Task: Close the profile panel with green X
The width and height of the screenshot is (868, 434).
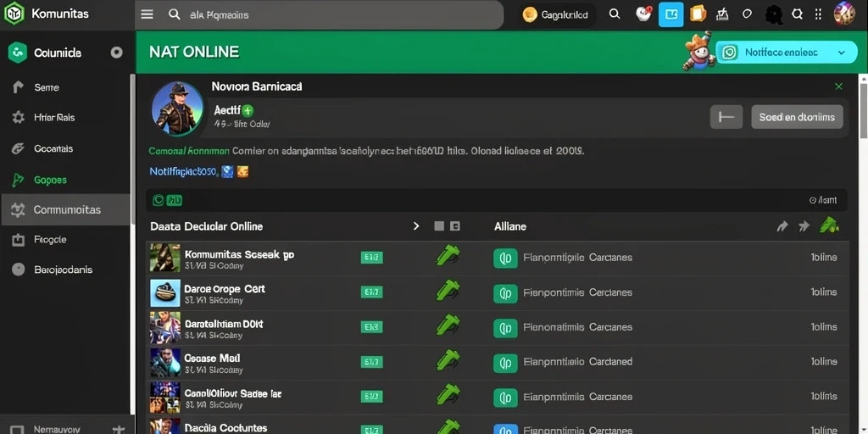Action: tap(838, 86)
